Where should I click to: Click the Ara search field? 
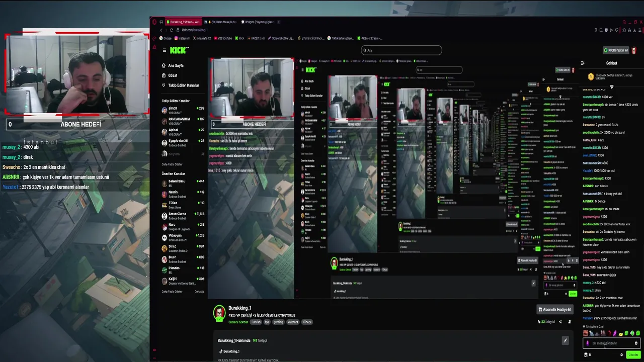pos(401,50)
